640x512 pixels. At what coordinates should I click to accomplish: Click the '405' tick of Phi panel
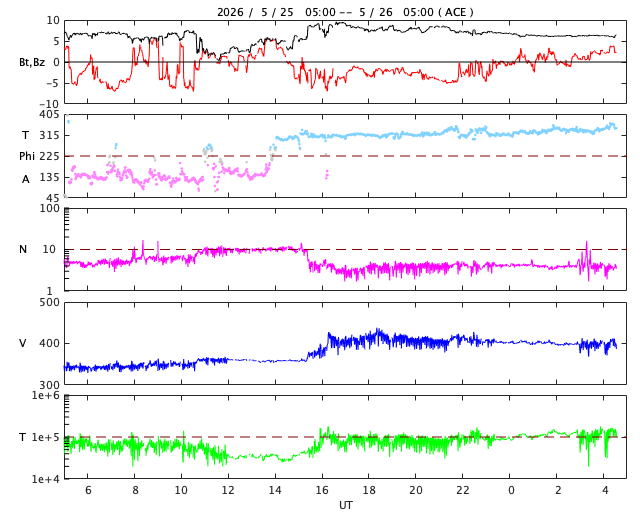click(49, 115)
